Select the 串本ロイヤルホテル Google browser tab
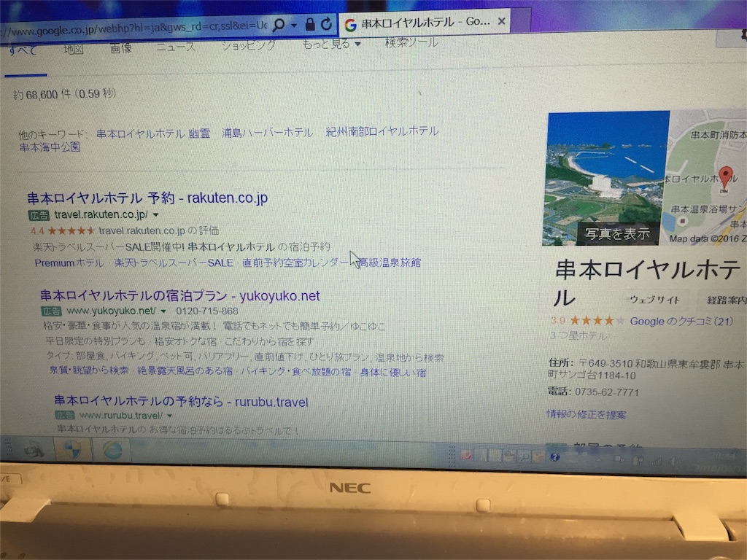 424,23
